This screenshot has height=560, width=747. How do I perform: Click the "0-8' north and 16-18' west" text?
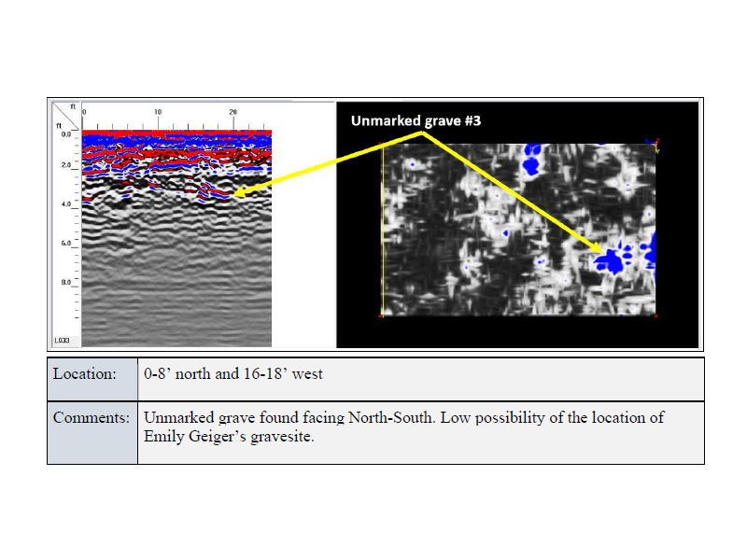233,374
